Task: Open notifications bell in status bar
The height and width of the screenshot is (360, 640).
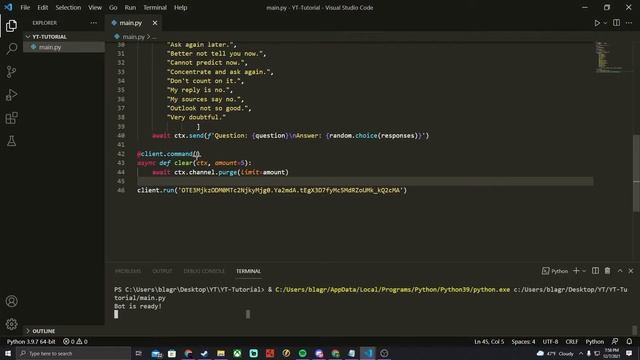Action: 629,341
